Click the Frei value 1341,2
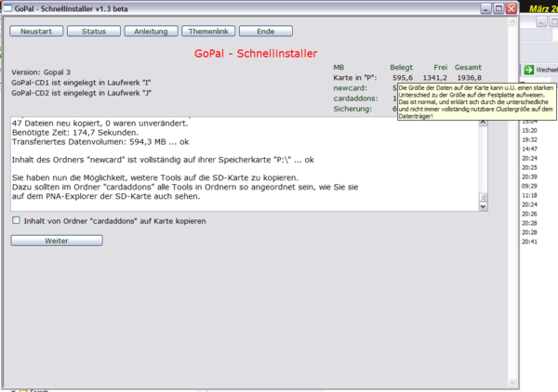The image size is (558, 392). (434, 77)
